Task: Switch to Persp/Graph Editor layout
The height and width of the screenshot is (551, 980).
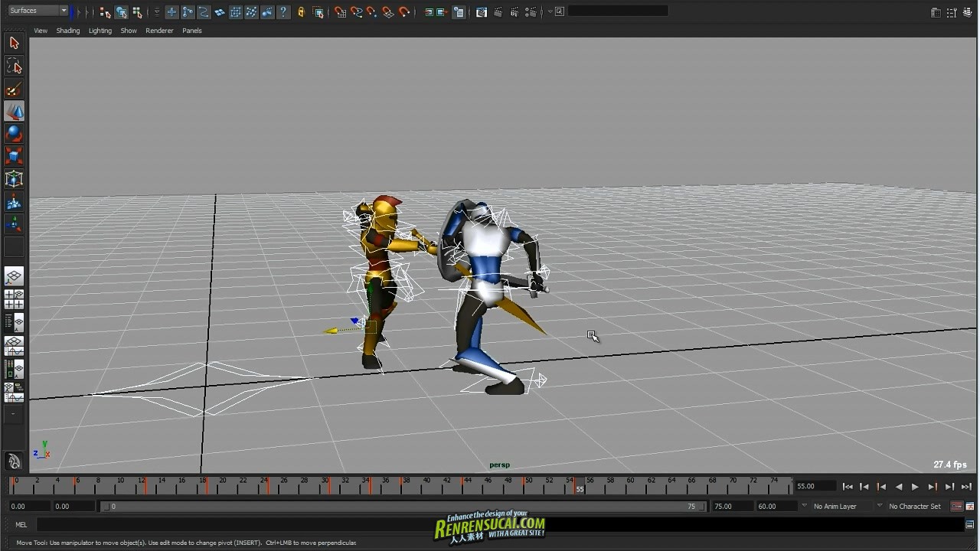Action: click(x=14, y=346)
